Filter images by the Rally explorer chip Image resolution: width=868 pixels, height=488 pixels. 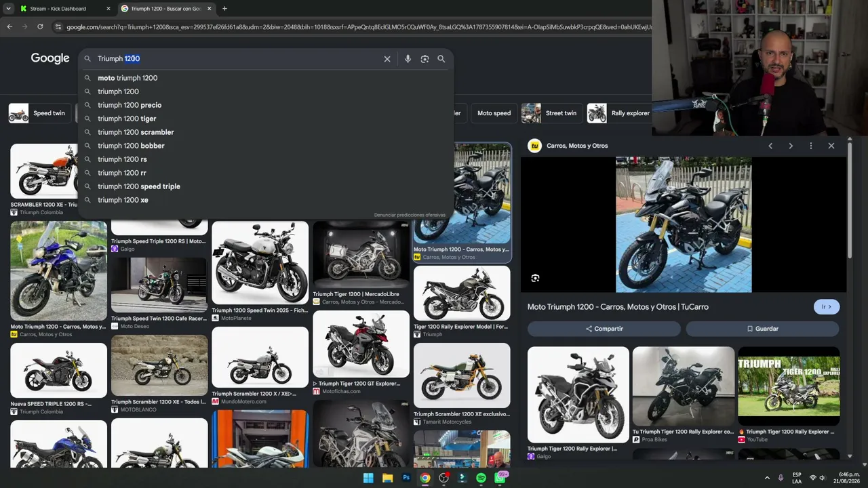619,113
